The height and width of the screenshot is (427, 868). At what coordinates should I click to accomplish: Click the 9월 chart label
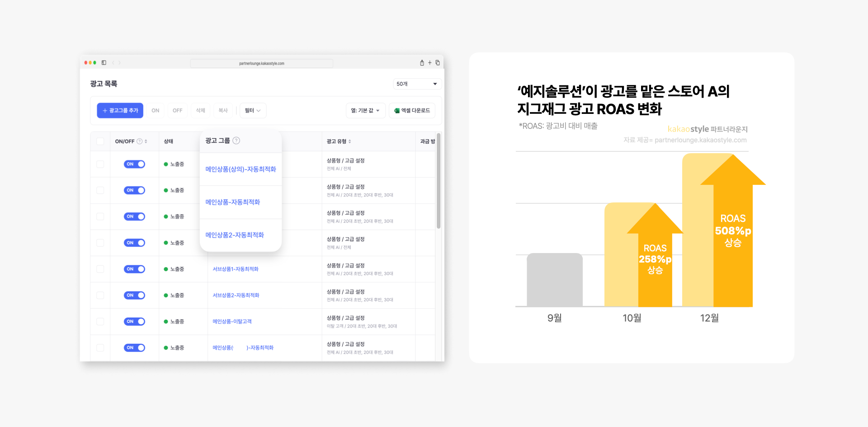click(555, 318)
